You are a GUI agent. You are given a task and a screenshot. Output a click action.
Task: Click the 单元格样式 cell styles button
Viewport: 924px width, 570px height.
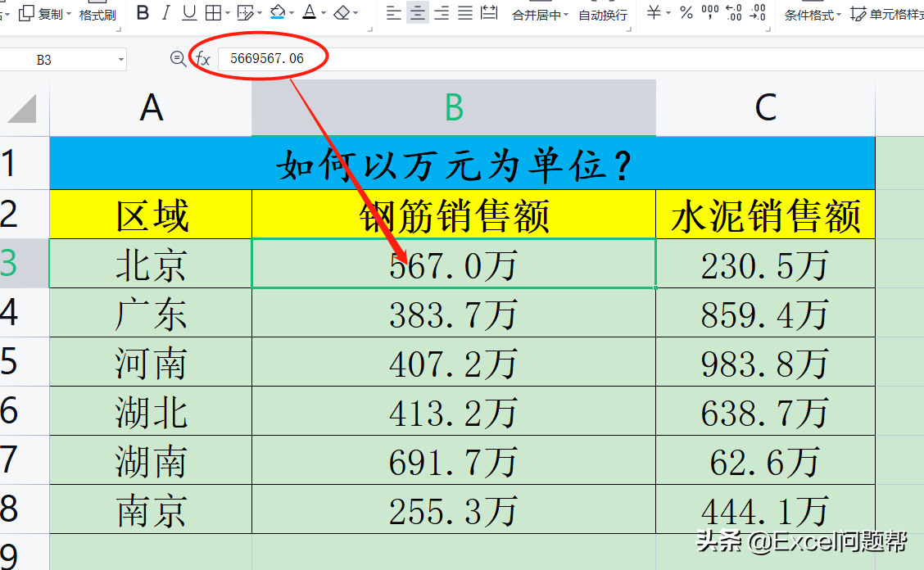[x=887, y=14]
